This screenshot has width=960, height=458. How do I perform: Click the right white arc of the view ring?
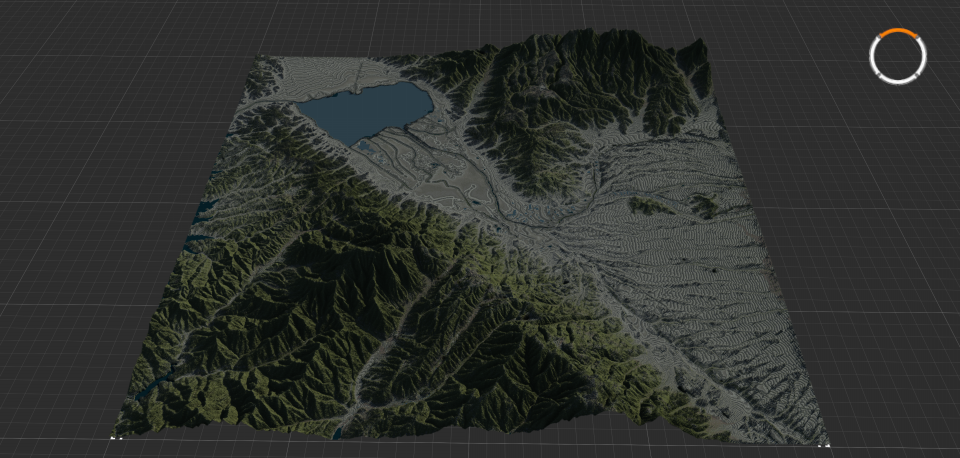[x=923, y=58]
